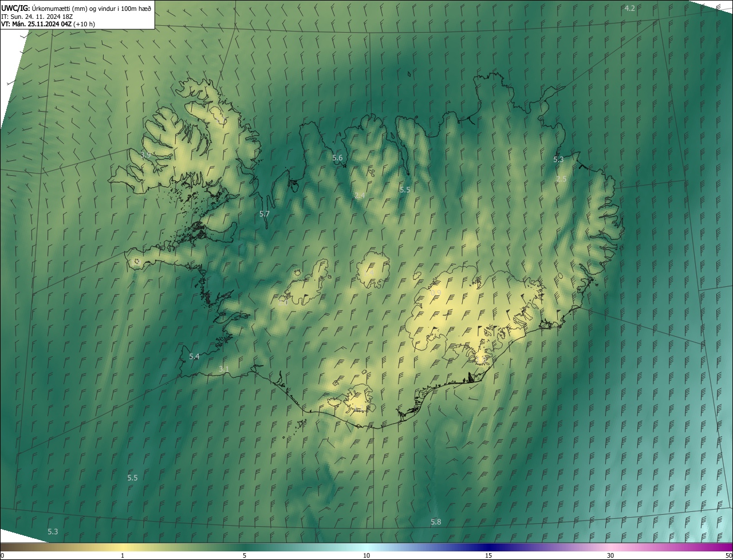The image size is (733, 560).
Task: Click the 5.7 value label
Action: tap(264, 214)
